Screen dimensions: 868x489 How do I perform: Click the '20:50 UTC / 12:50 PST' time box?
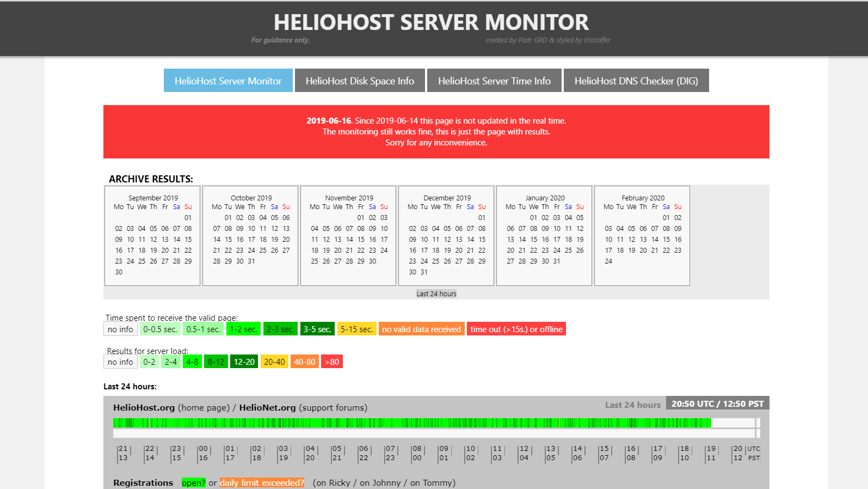pyautogui.click(x=718, y=404)
